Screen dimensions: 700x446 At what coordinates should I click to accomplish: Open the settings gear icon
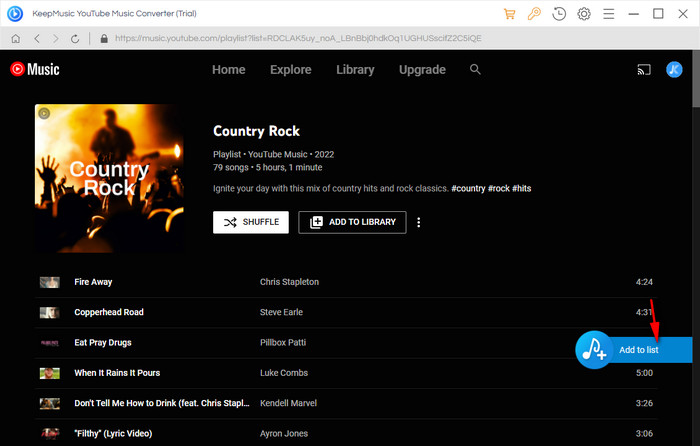click(584, 14)
